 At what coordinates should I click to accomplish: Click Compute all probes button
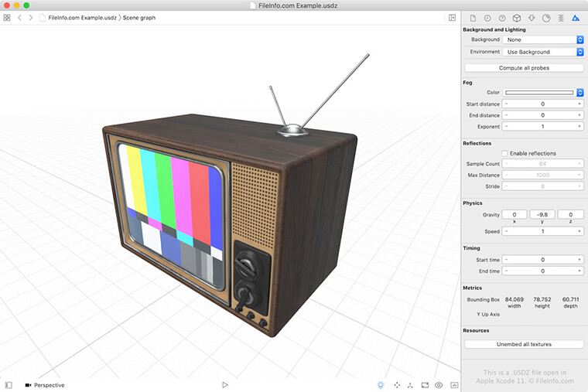tap(524, 68)
